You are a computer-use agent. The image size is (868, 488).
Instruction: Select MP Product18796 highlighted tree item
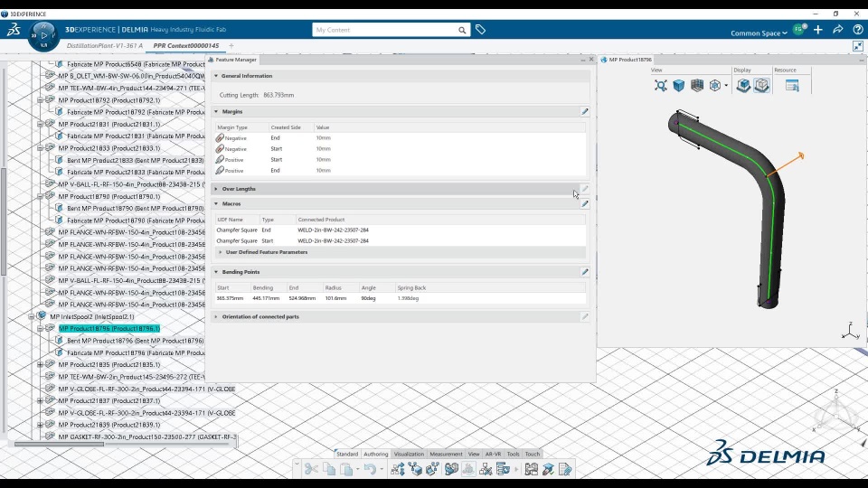(109, 329)
